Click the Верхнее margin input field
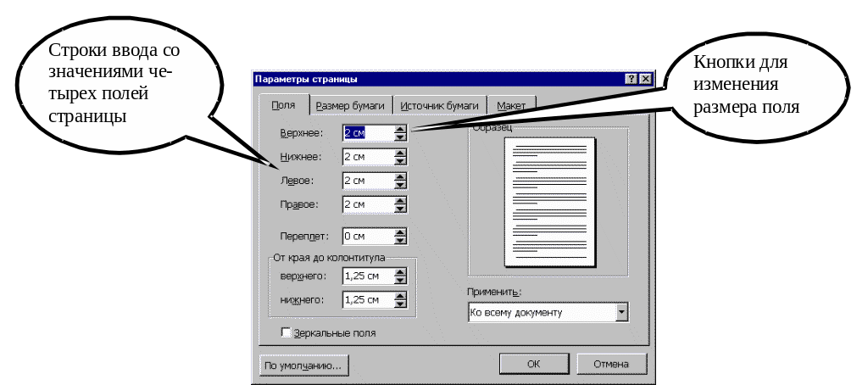 368,133
